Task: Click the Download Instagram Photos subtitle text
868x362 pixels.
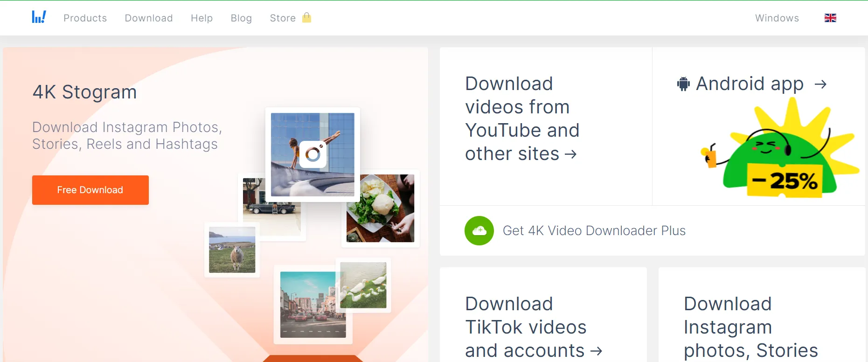Action: [x=127, y=135]
